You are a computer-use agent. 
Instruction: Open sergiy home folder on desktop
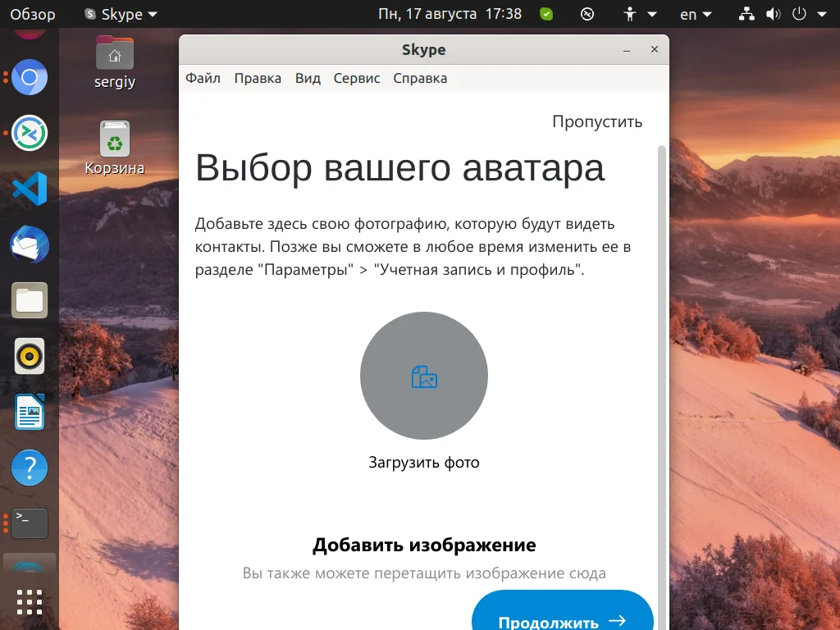pos(115,62)
